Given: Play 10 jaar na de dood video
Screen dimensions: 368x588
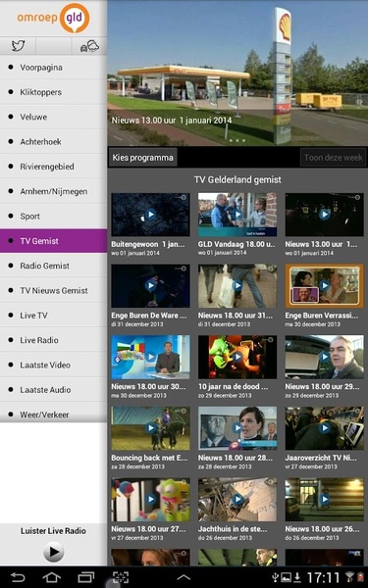Looking at the screenshot, I should coord(237,357).
